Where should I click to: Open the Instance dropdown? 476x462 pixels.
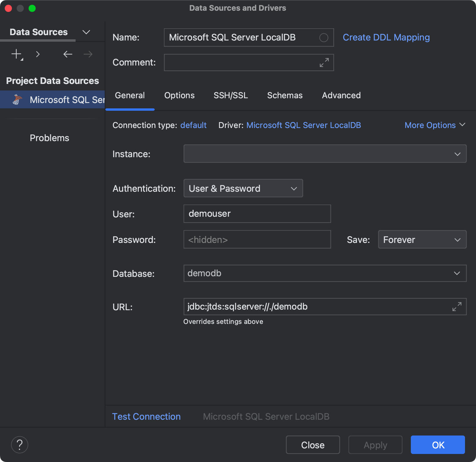pos(457,154)
